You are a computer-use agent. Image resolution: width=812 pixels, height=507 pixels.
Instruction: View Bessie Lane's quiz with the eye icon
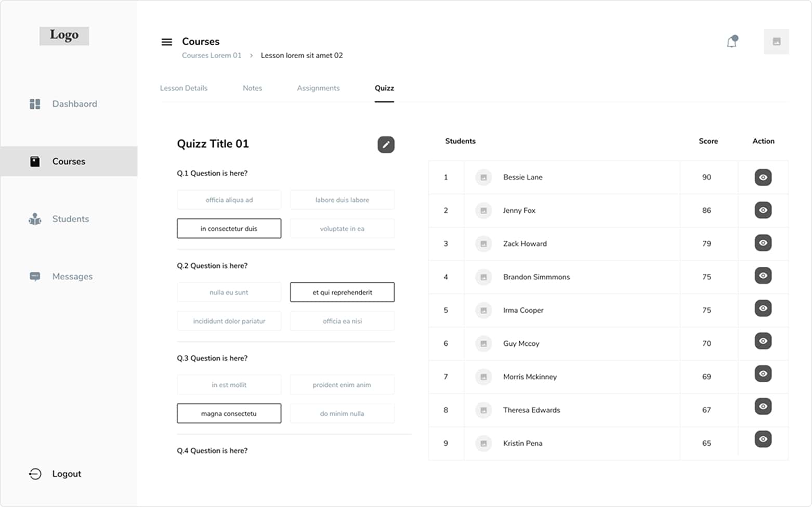click(763, 177)
